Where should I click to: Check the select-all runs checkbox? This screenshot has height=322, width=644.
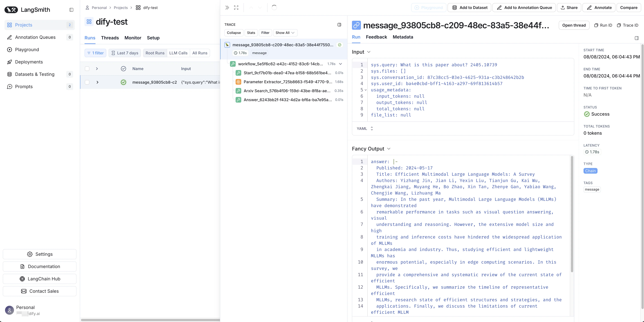coord(87,69)
